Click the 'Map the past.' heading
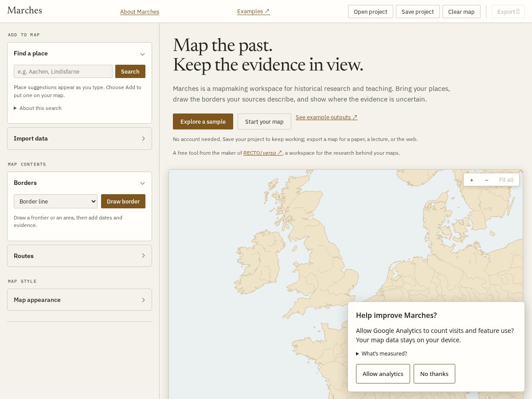Viewport: 532px width, 399px height. (x=223, y=45)
